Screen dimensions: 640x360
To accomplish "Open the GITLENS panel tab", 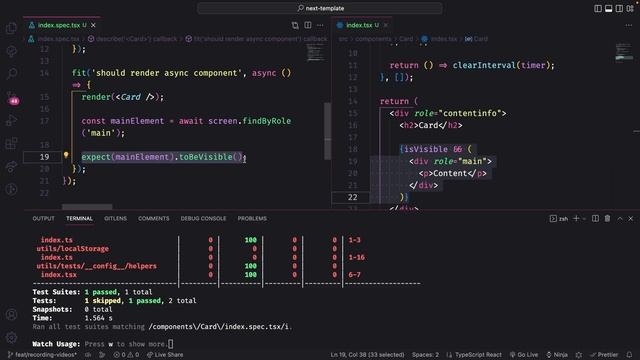I will click(115, 219).
